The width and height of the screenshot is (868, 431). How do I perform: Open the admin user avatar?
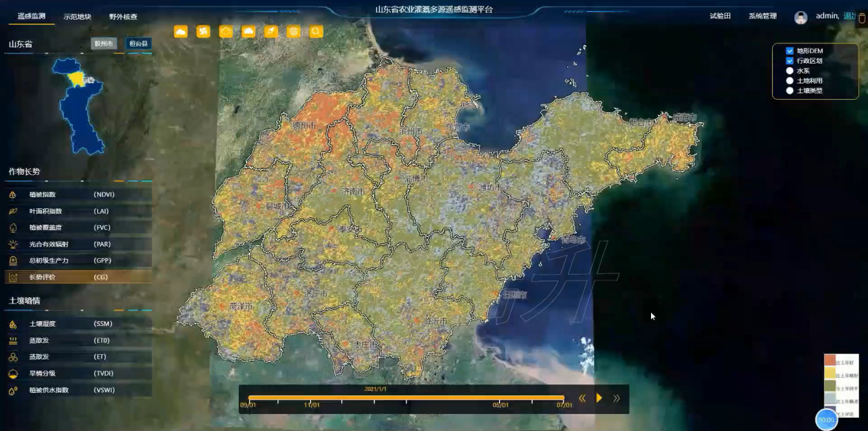coord(800,17)
